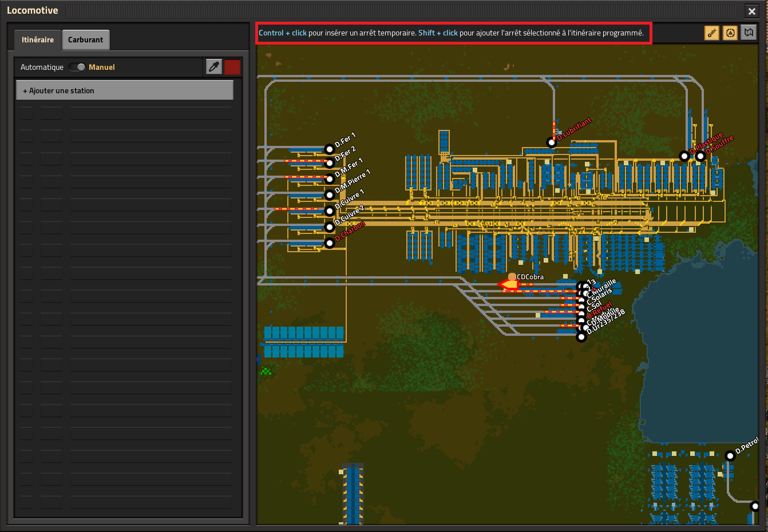Click the Locomotive window title

pos(33,10)
